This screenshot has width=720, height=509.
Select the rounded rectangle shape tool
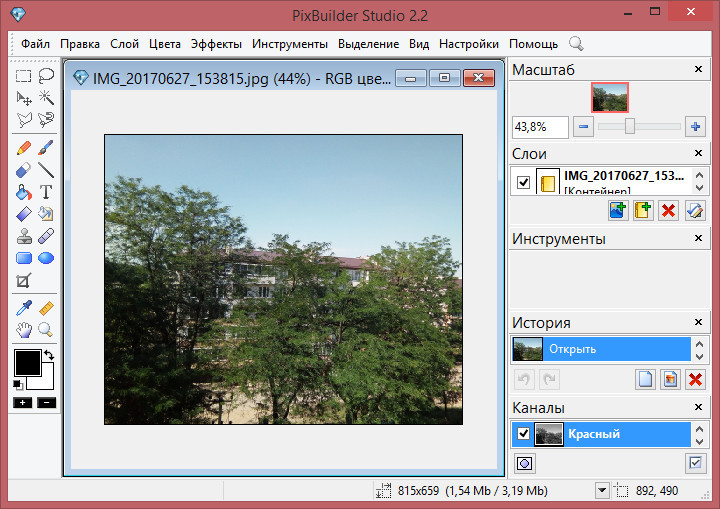[x=24, y=258]
